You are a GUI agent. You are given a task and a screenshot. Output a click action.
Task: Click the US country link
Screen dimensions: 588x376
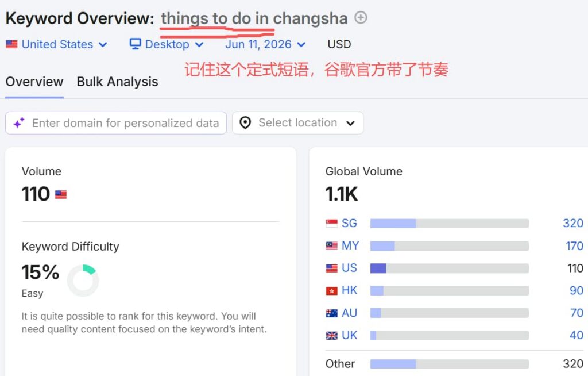[x=349, y=268]
